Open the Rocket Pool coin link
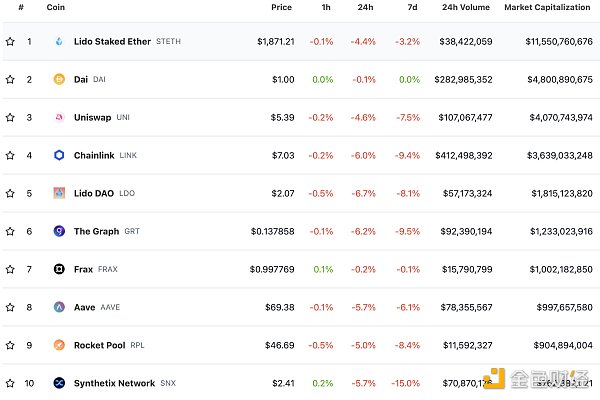This screenshot has width=600, height=400. [x=99, y=345]
